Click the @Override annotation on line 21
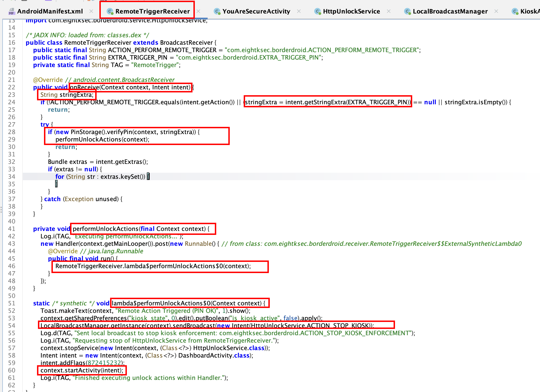The image size is (540, 392). point(48,80)
